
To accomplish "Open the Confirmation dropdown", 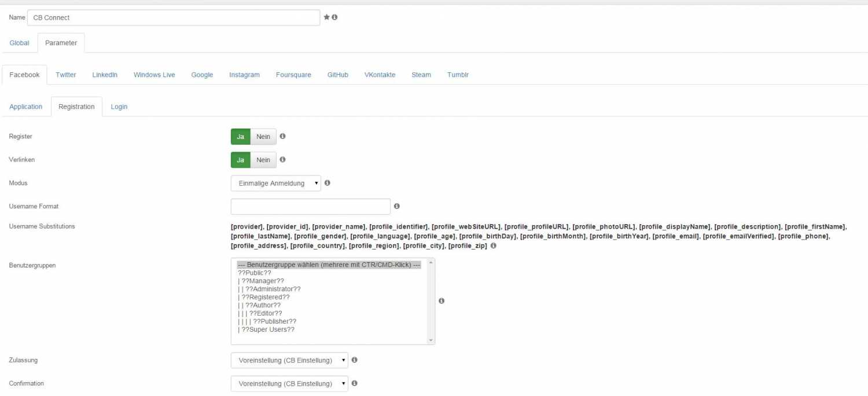I will tap(289, 384).
